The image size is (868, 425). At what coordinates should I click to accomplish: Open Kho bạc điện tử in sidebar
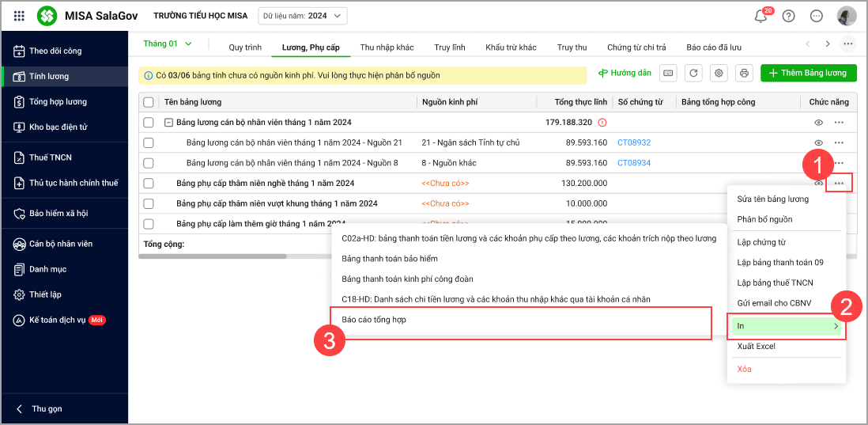pos(58,127)
